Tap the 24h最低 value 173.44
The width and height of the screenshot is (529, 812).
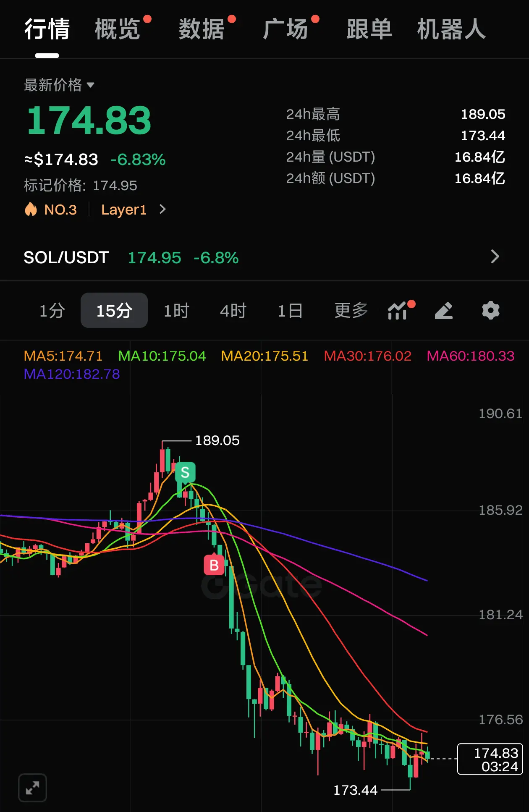click(x=483, y=136)
